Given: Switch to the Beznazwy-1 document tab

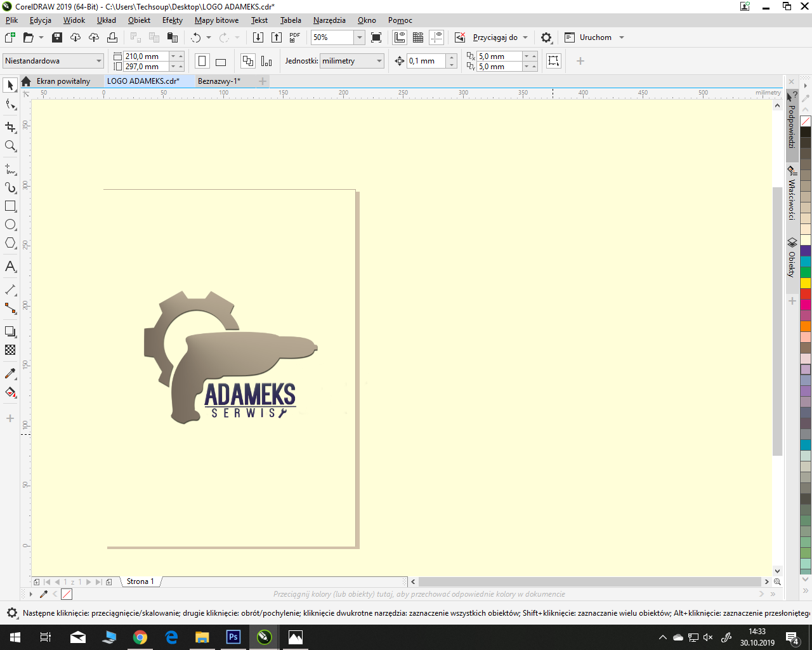Looking at the screenshot, I should [x=219, y=81].
